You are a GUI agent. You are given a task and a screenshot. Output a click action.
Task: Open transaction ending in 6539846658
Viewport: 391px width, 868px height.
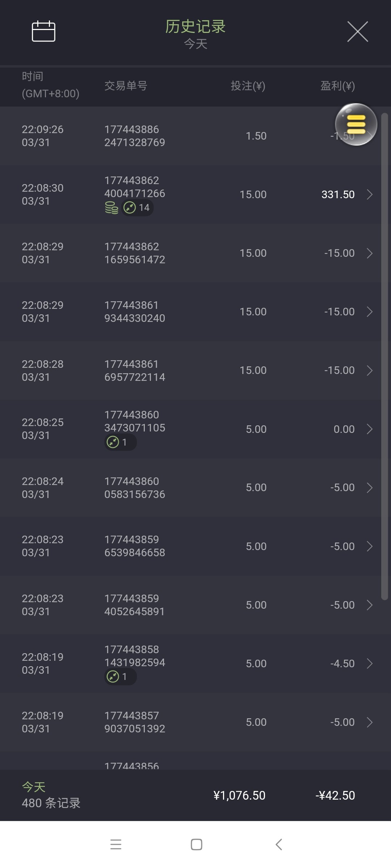135,546
